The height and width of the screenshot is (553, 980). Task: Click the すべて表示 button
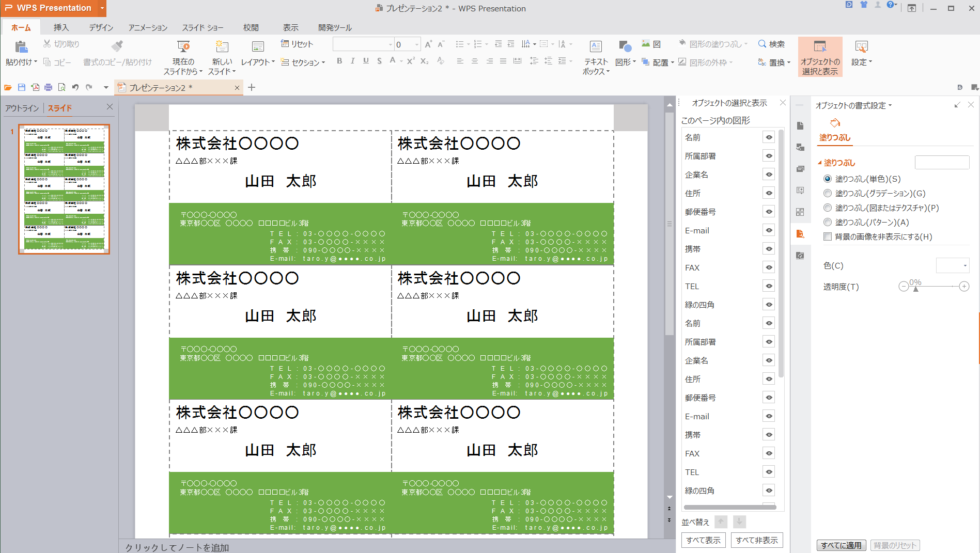tap(704, 540)
